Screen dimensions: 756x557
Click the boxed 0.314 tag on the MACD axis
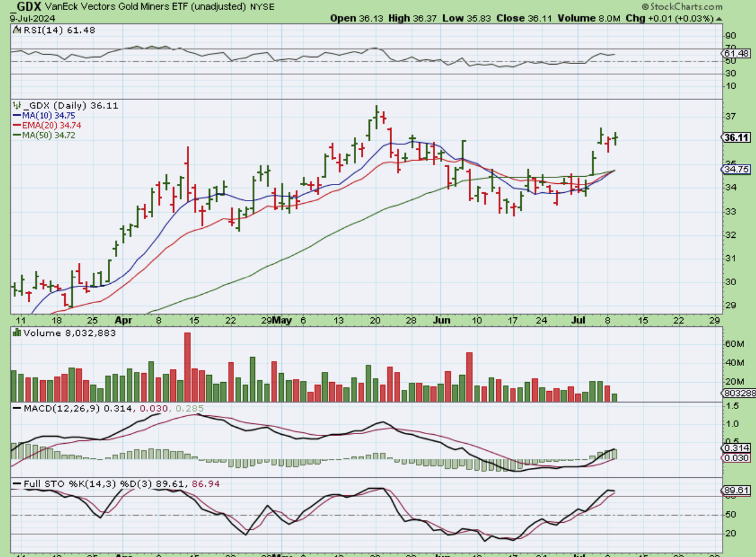pyautogui.click(x=734, y=448)
